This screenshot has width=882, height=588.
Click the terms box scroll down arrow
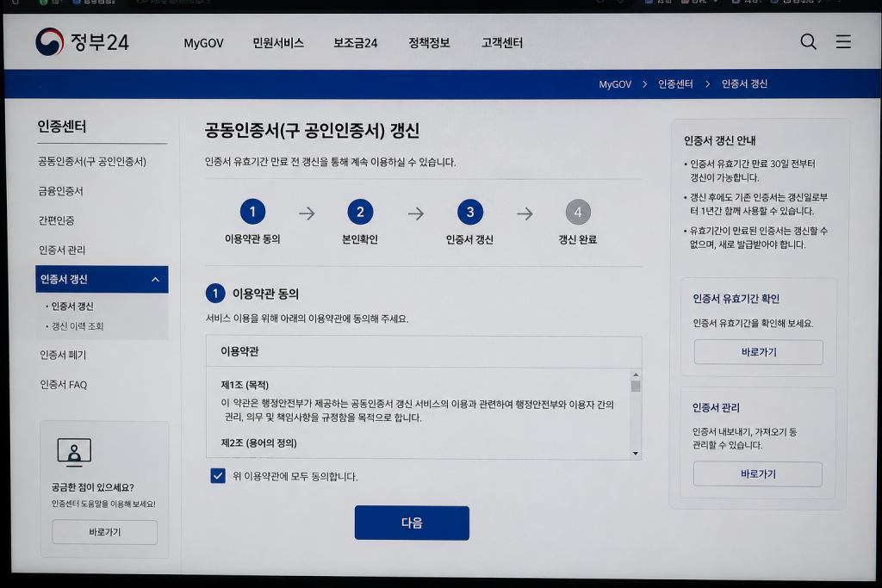tap(636, 453)
